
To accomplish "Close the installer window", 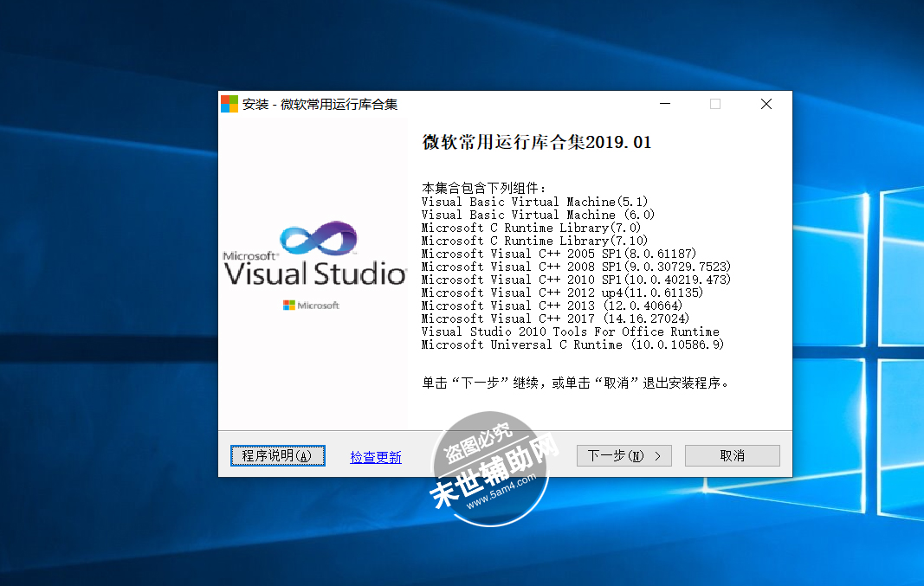I will point(766,104).
